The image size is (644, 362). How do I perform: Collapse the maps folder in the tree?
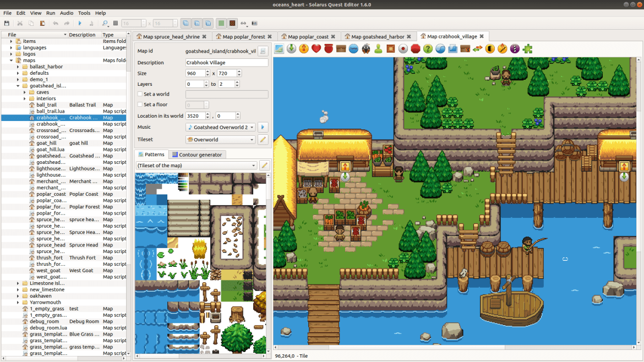point(11,61)
